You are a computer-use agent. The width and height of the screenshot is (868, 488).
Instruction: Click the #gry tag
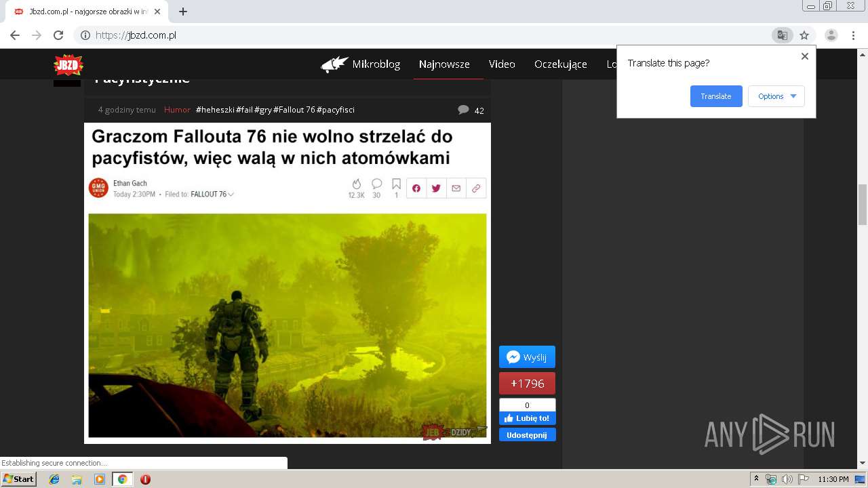pos(263,110)
